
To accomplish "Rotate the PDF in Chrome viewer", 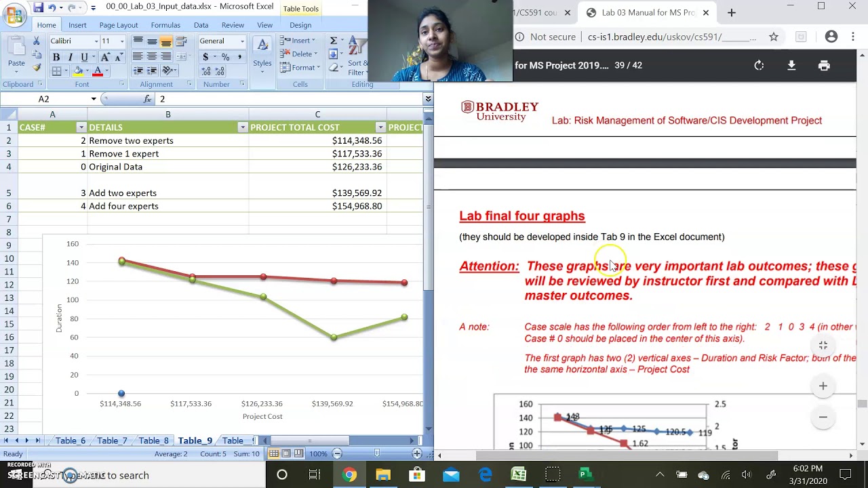I will coord(759,65).
